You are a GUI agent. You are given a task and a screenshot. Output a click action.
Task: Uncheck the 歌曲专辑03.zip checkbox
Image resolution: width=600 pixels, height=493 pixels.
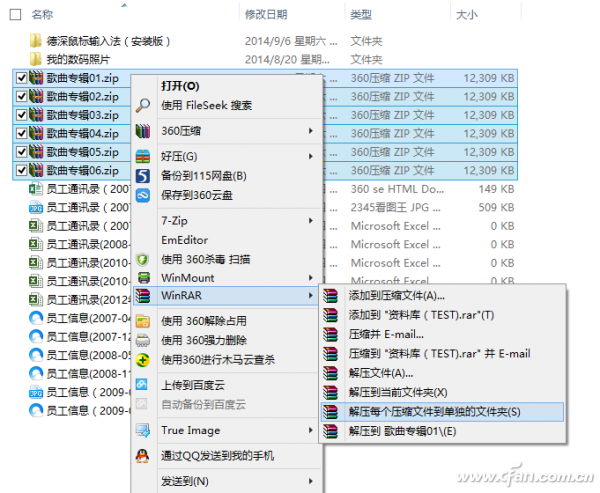[x=21, y=115]
